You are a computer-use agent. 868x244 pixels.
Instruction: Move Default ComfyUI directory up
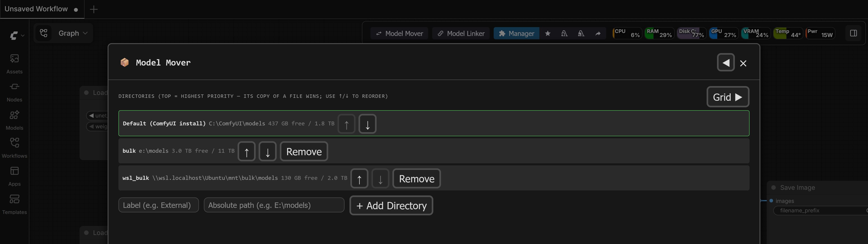(x=346, y=124)
